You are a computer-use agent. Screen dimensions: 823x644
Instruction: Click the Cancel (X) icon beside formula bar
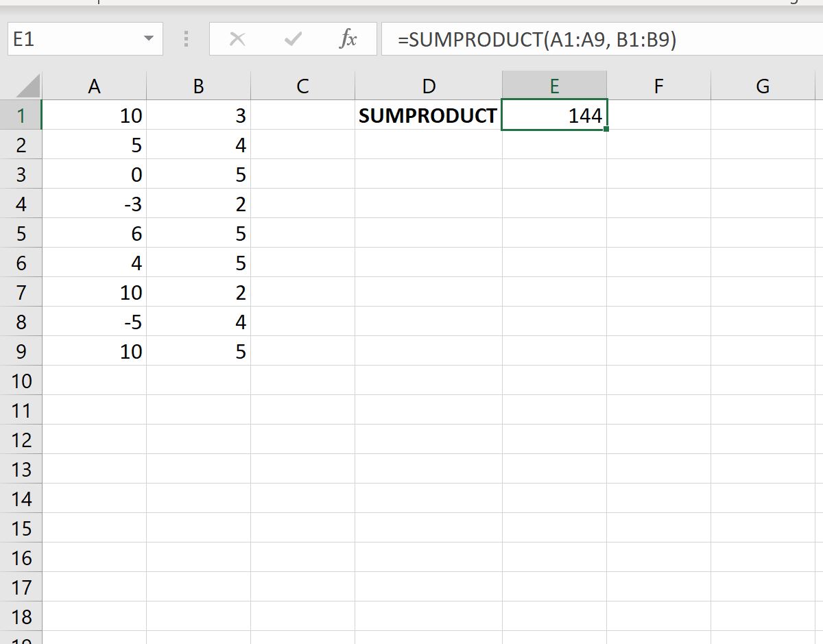(x=237, y=39)
